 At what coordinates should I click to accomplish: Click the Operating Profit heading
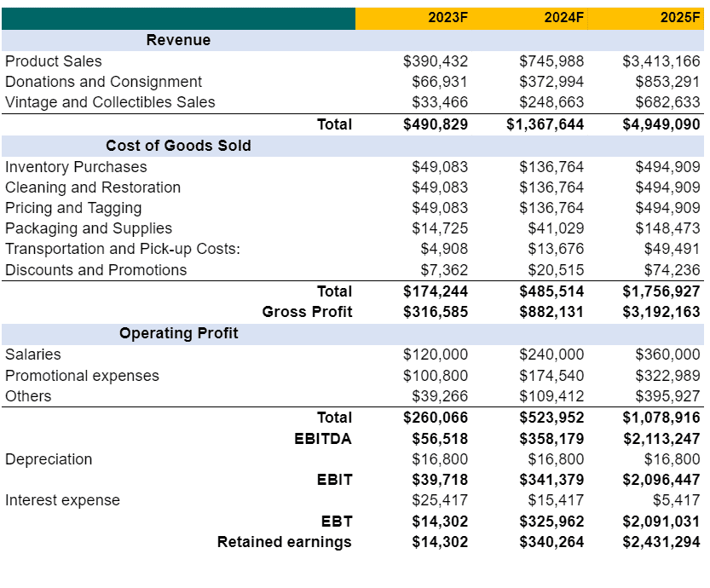(178, 333)
